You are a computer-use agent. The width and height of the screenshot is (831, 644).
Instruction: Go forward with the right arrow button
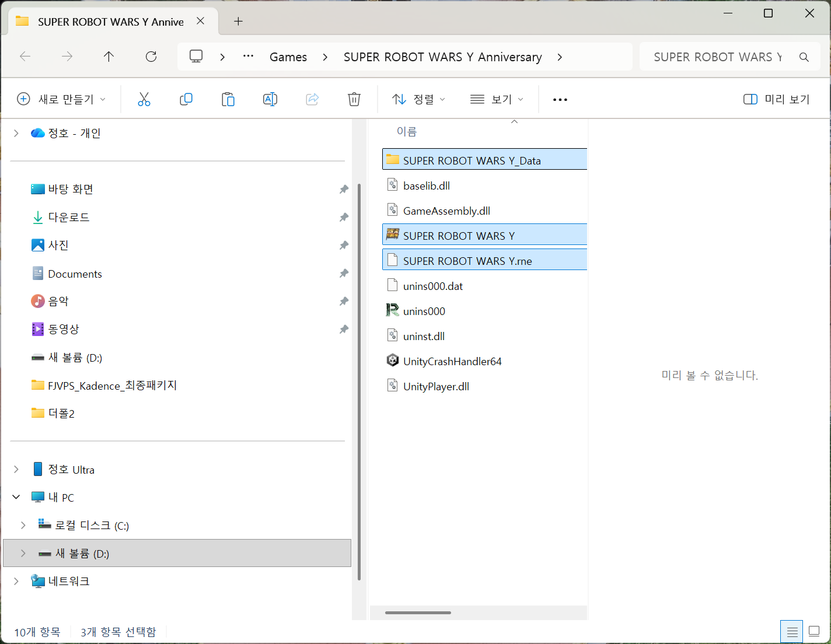point(67,57)
